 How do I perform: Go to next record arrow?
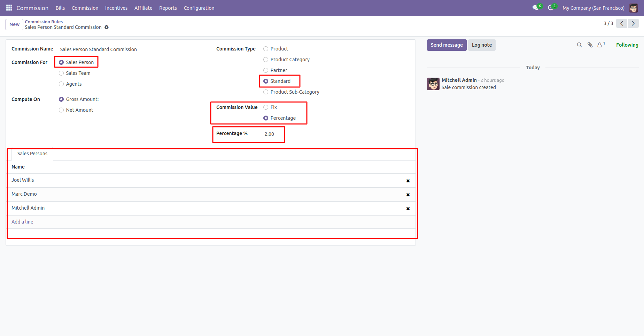point(633,23)
